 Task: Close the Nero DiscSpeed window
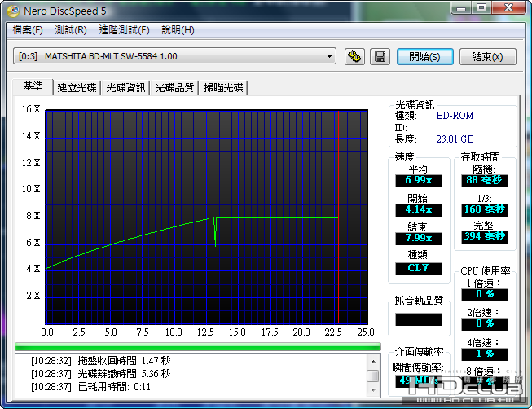click(x=509, y=8)
